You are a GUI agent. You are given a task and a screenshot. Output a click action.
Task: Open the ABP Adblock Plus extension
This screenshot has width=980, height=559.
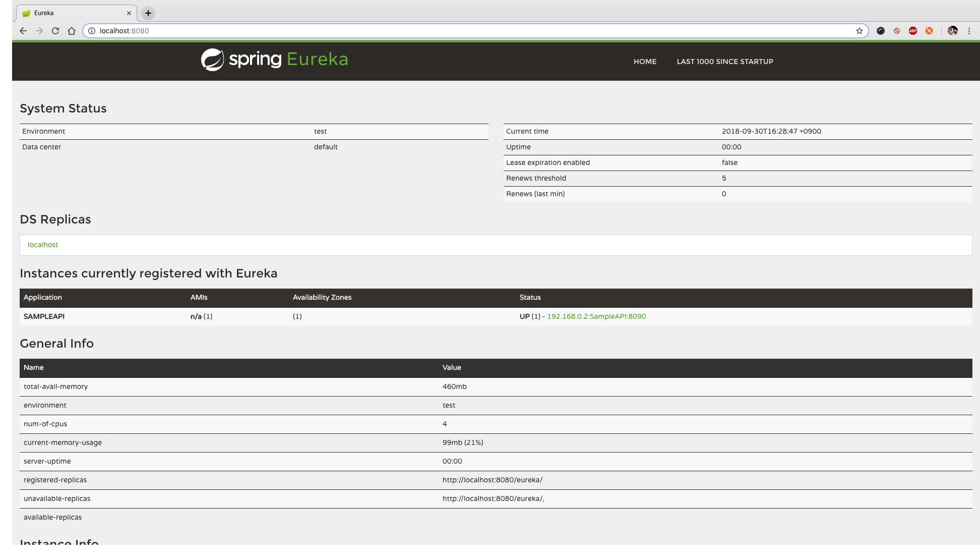[x=913, y=31]
